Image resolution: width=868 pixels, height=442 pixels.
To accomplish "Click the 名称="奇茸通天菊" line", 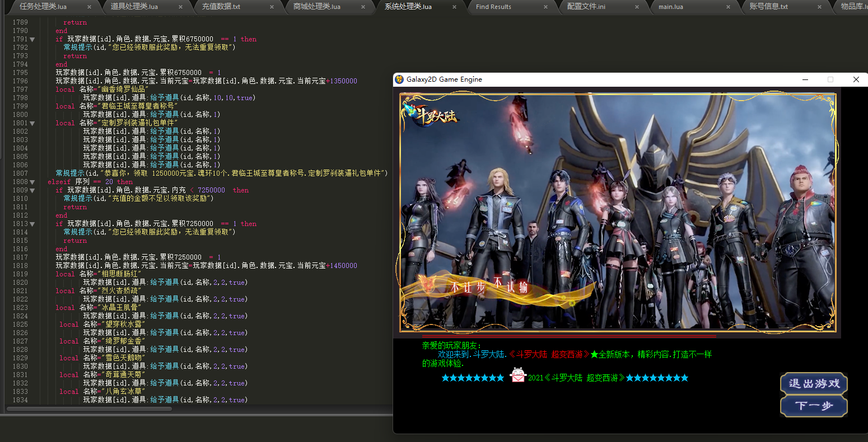I will 102,375.
